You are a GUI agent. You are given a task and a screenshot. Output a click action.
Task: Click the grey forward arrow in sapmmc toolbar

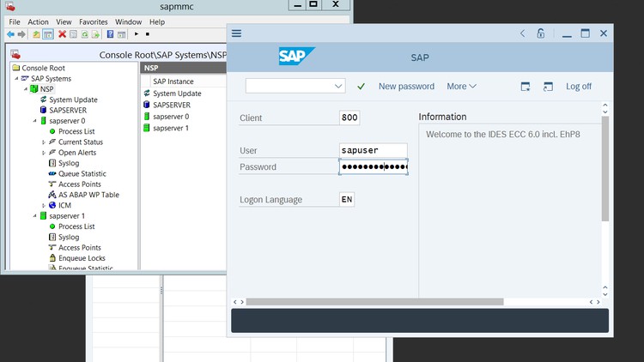click(x=21, y=34)
